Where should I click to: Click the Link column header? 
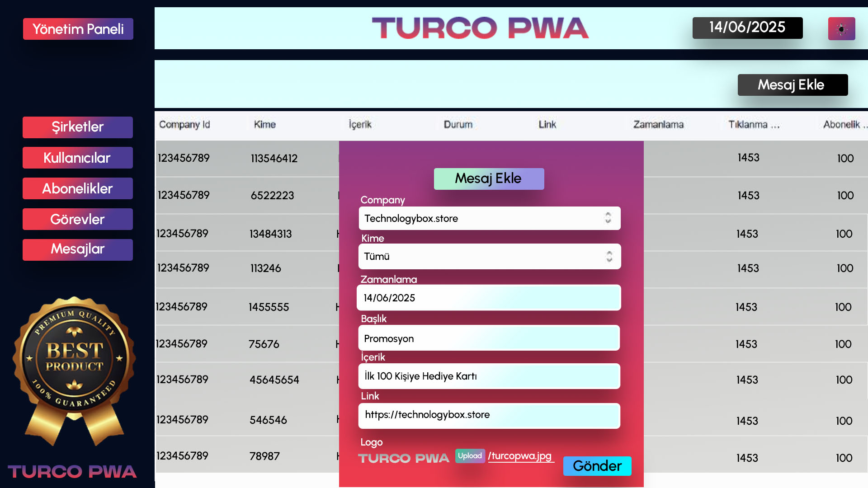pos(547,125)
